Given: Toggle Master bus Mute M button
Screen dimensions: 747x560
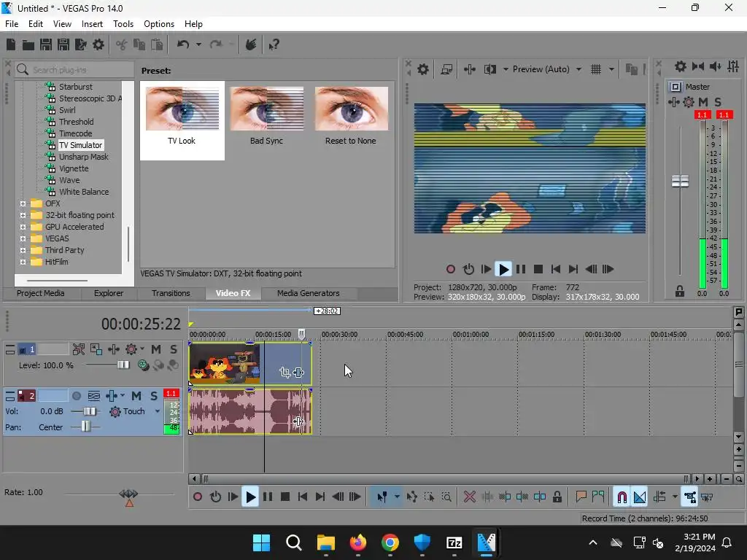Looking at the screenshot, I should (703, 102).
